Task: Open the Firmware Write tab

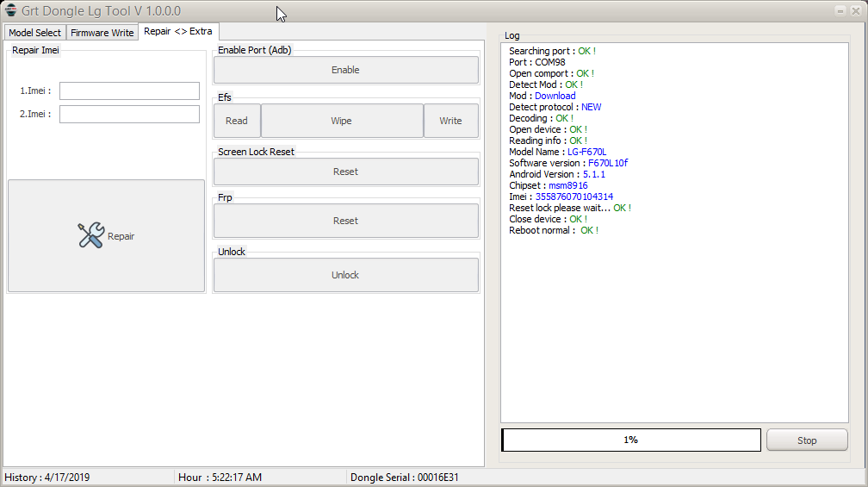Action: [102, 33]
